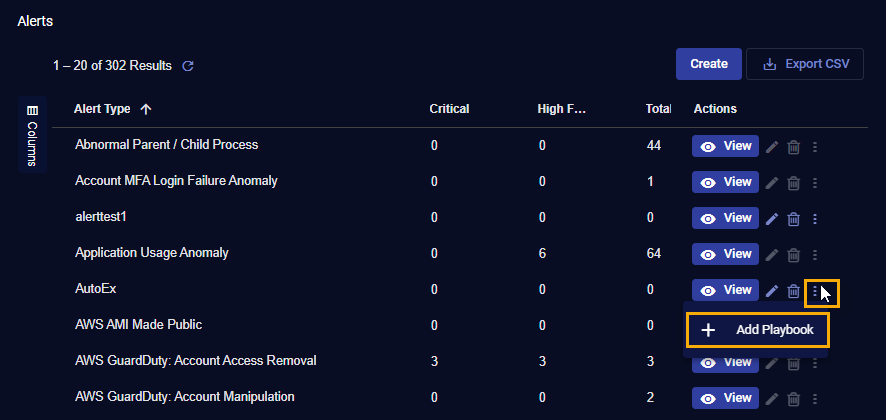Export alerts with Export CSV button

[805, 64]
